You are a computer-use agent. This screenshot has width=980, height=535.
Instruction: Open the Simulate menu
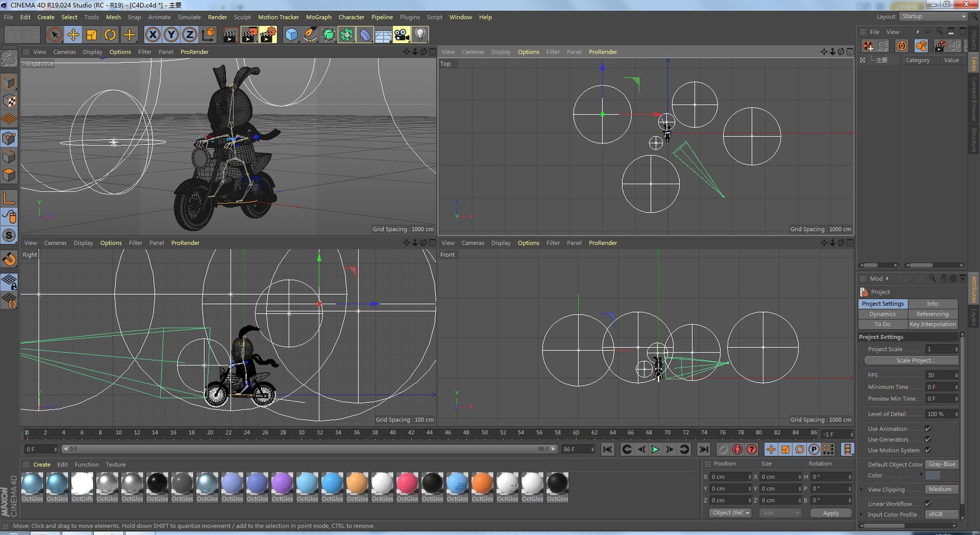click(x=189, y=17)
